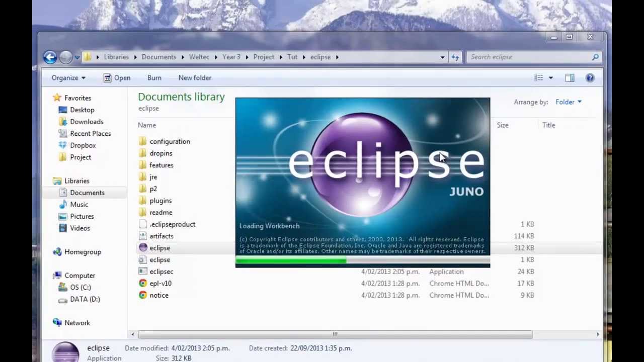This screenshot has width=644, height=362.
Task: Click the large eclipse icon in details pane
Action: [65, 351]
